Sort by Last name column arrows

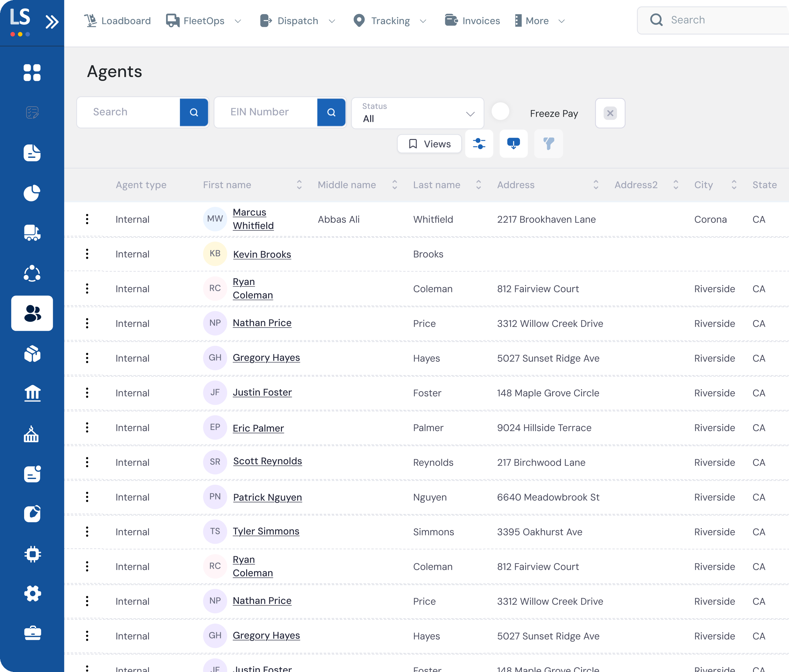(x=479, y=185)
